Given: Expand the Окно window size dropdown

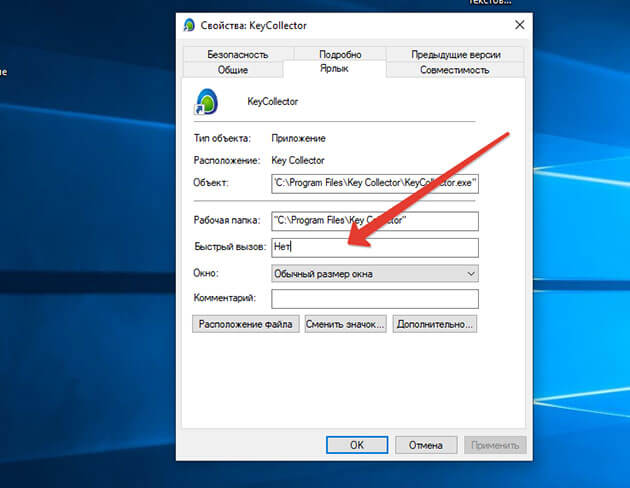Looking at the screenshot, I should [x=374, y=273].
